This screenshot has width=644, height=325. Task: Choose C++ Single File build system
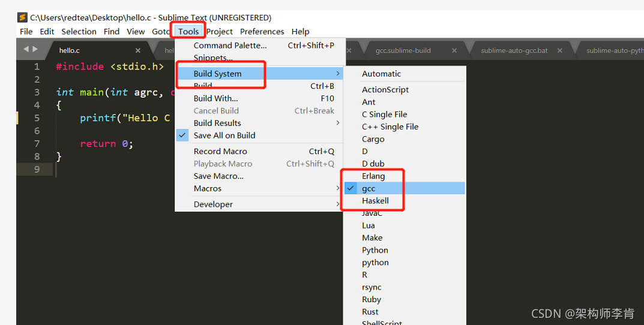(x=390, y=127)
